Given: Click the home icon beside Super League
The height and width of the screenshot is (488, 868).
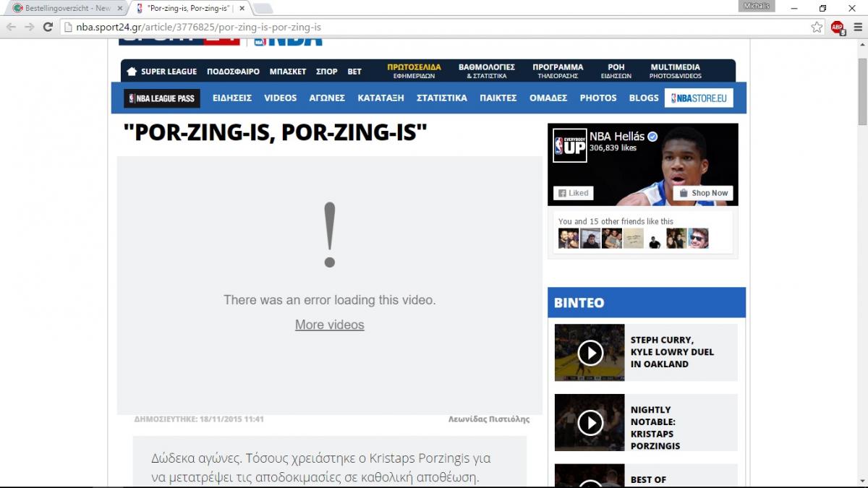Looking at the screenshot, I should click(x=132, y=72).
